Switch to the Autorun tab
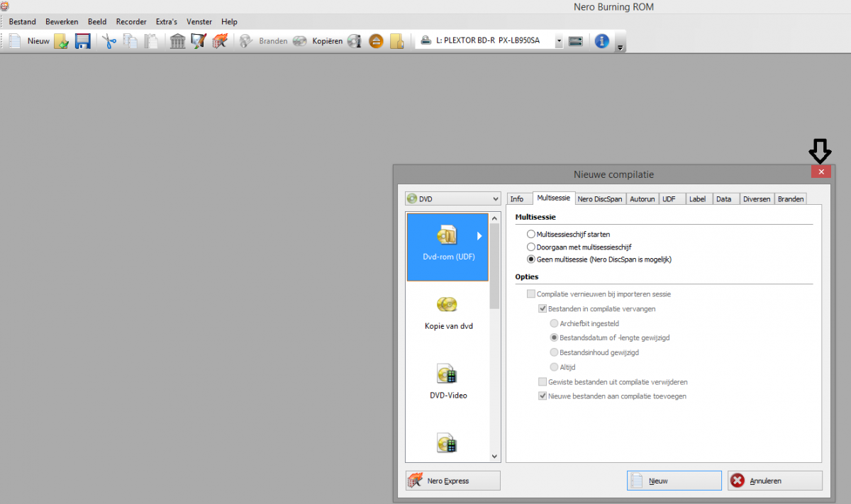This screenshot has height=504, width=851. tap(642, 199)
